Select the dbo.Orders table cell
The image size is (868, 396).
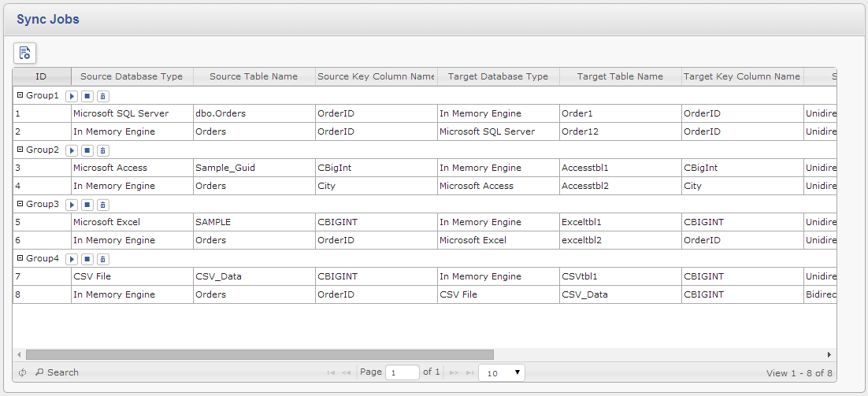pos(254,113)
